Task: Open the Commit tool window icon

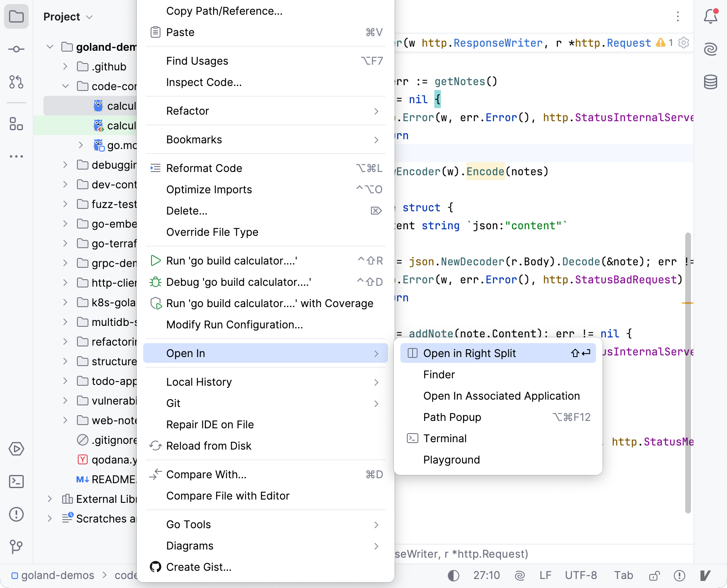Action: pos(16,50)
